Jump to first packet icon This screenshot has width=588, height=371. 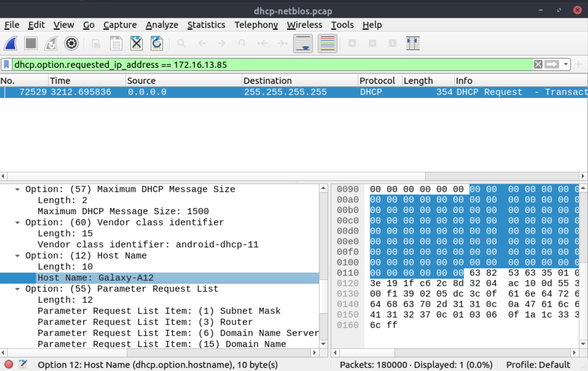click(262, 43)
